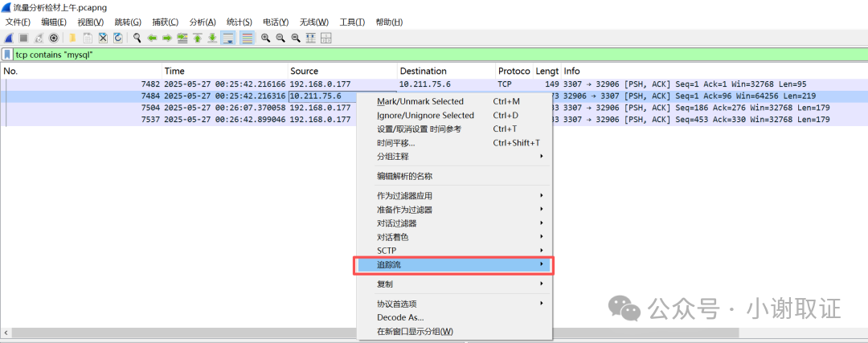Toggle auto-scroll during live capture
The height and width of the screenshot is (343, 868).
(228, 39)
